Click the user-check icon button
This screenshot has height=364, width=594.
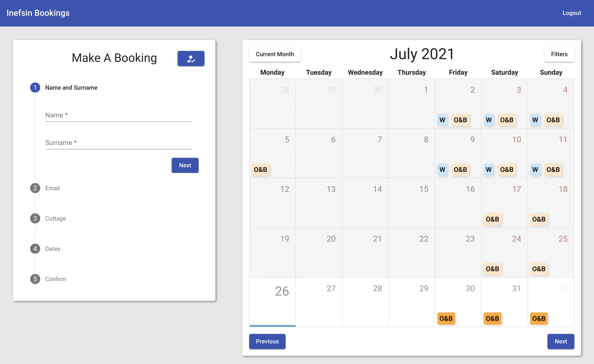(191, 58)
